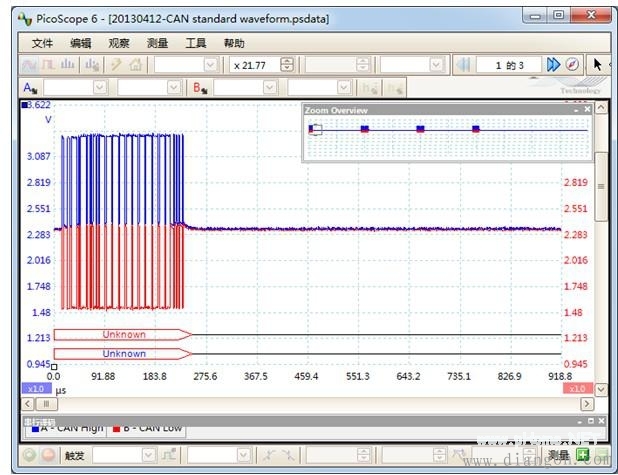The width and height of the screenshot is (618, 475).
Task: Open the 文件 menu
Action: pos(42,43)
